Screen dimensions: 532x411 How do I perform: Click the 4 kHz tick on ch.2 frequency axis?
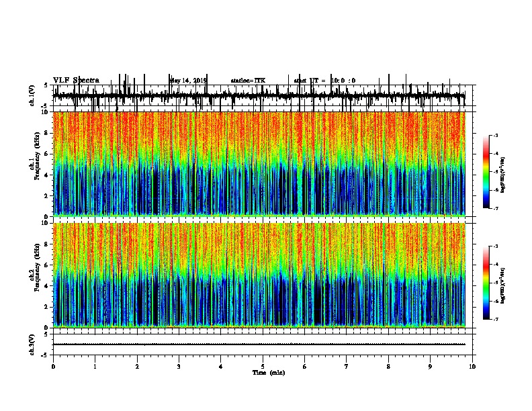pyautogui.click(x=46, y=286)
